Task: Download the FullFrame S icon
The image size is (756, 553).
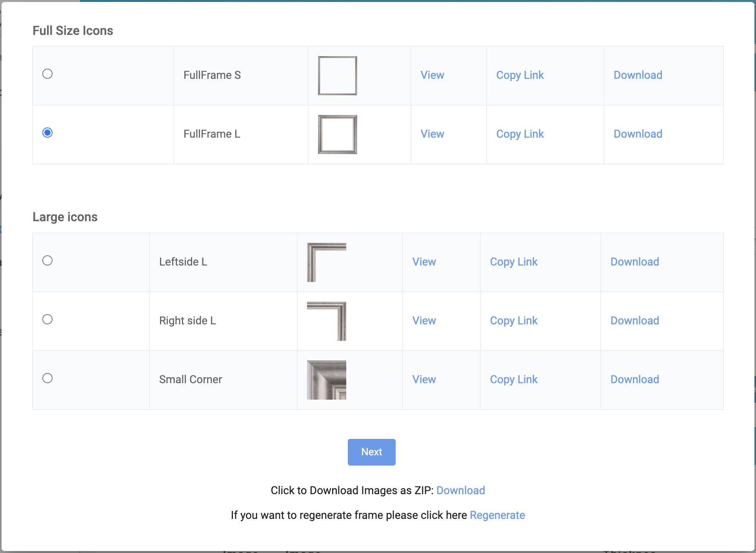Action: point(638,75)
